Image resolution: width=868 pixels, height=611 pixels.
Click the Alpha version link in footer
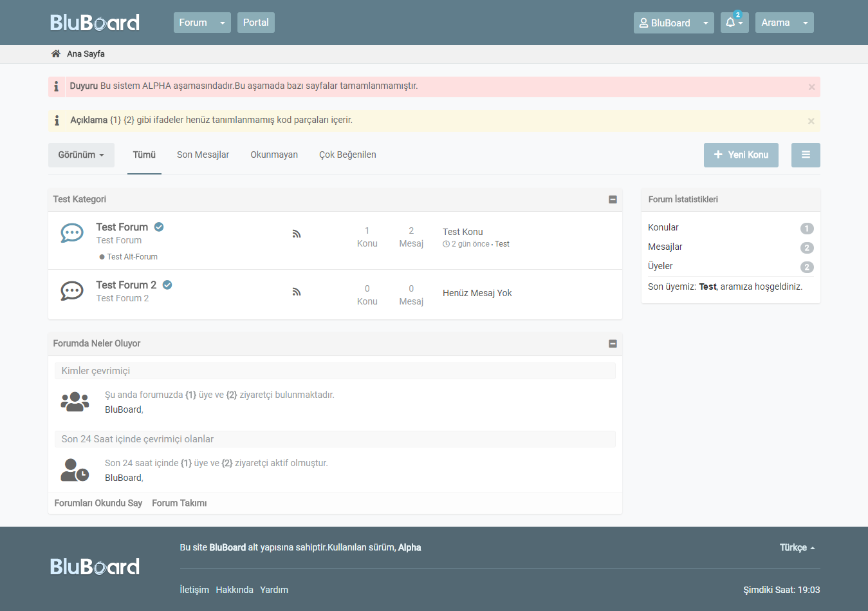(409, 548)
